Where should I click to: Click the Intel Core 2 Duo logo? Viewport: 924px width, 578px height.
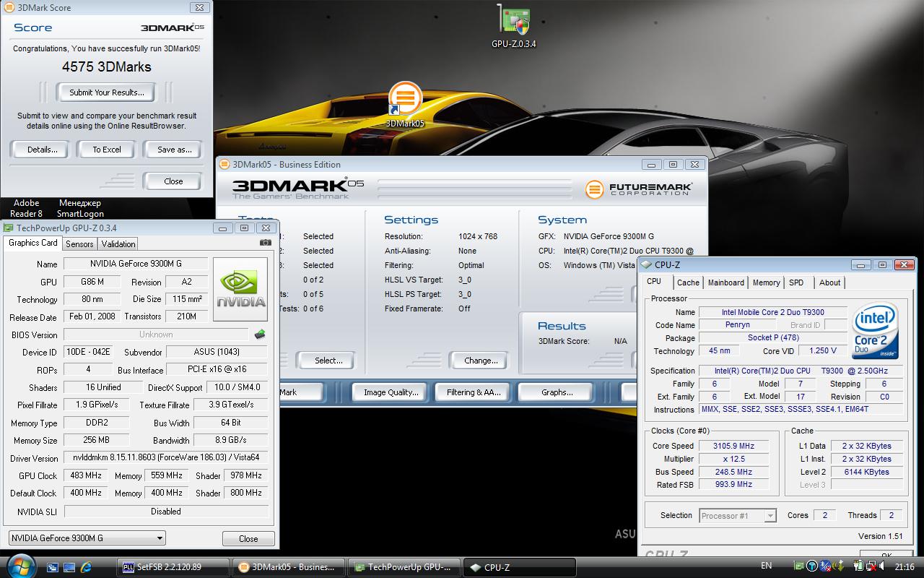tap(876, 332)
